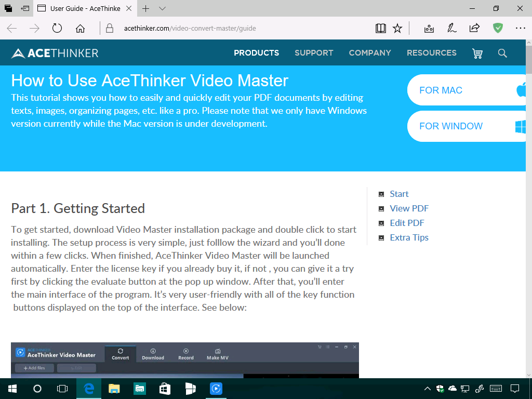Click the OneDrive cloud tray icon
532x399 pixels.
click(x=453, y=389)
